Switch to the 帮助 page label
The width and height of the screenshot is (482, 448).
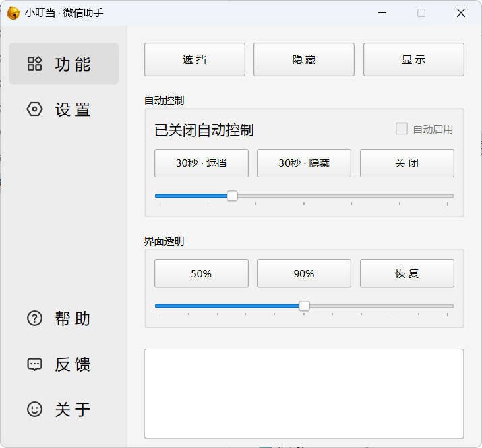click(73, 318)
